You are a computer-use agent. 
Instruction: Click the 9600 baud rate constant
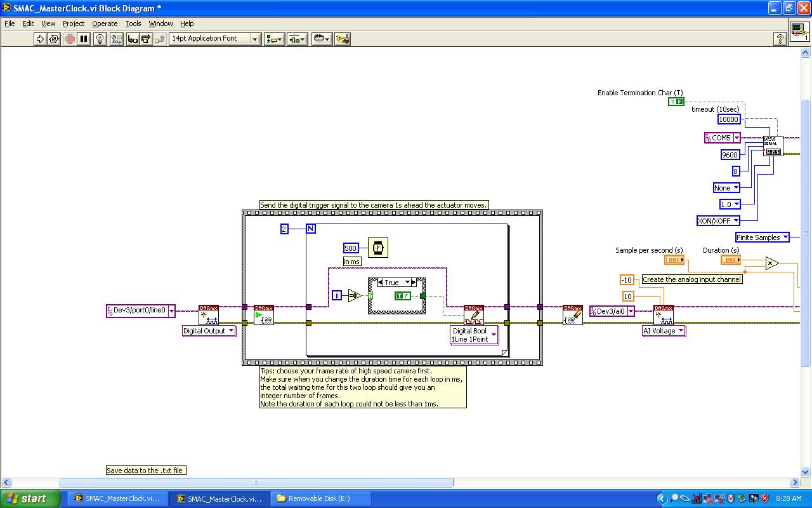pos(730,154)
